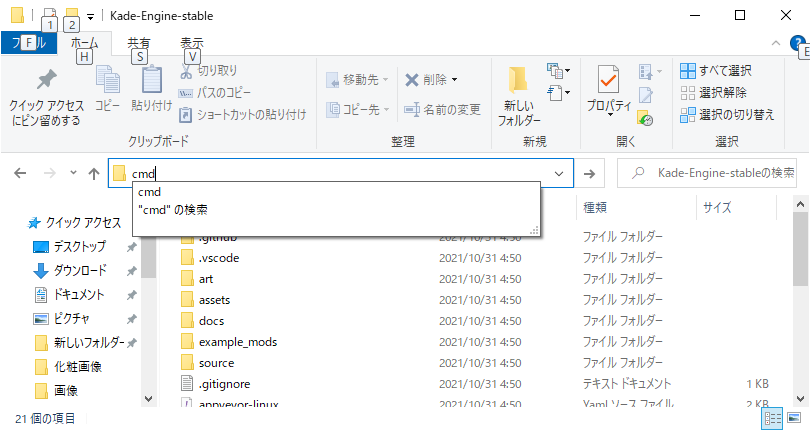Switch to Share (共有) ribbon tab

(x=138, y=43)
